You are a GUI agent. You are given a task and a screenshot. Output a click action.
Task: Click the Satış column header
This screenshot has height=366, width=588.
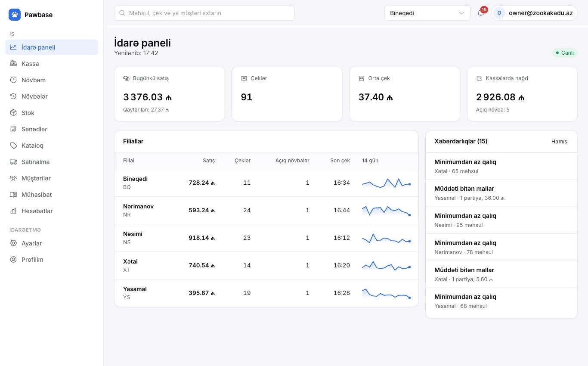point(209,161)
